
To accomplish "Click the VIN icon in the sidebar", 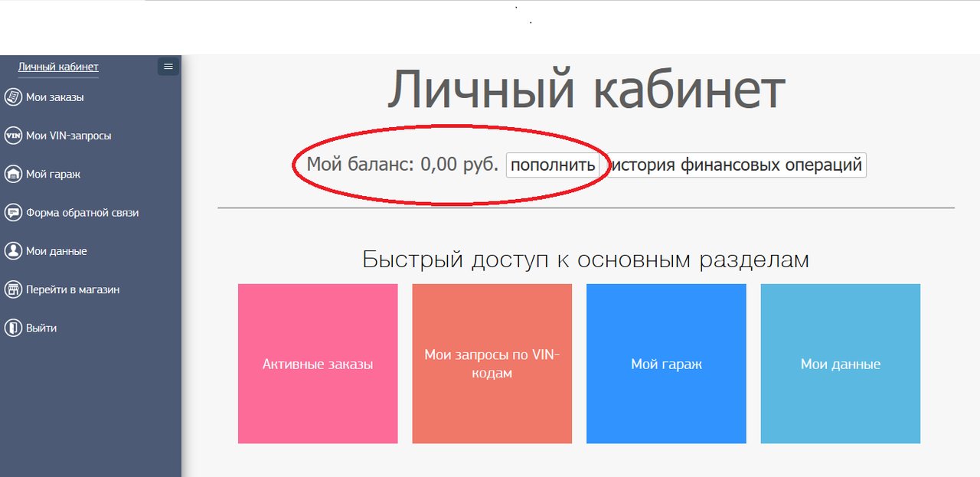I will pos(12,136).
